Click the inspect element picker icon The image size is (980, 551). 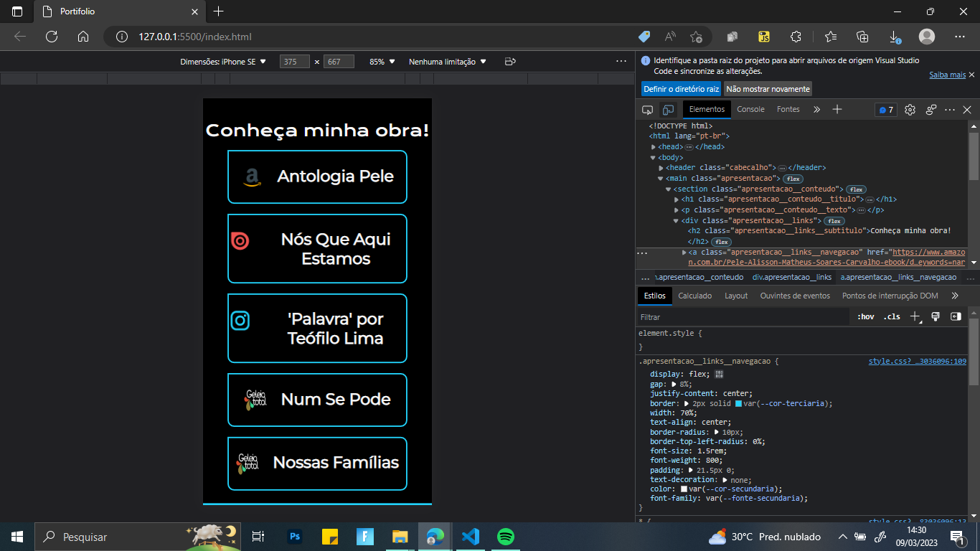(647, 110)
